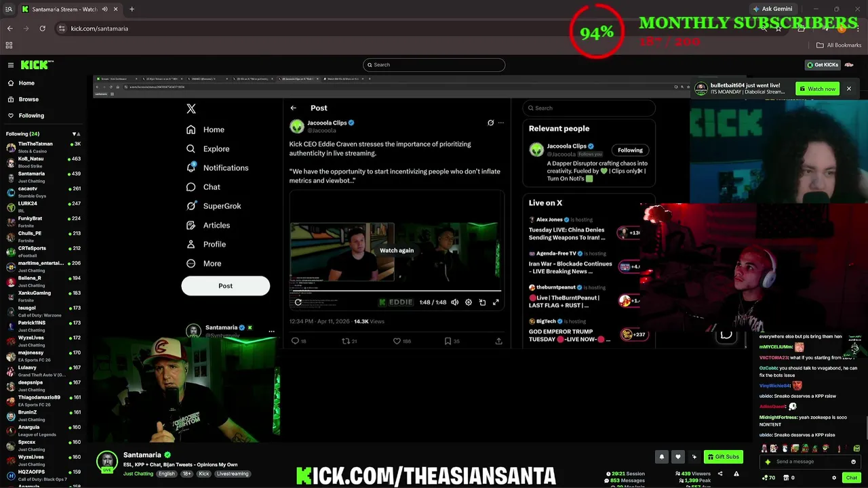Open All Bookmarks in the bookmarks bar
Image resolution: width=868 pixels, height=488 pixels.
click(x=838, y=45)
